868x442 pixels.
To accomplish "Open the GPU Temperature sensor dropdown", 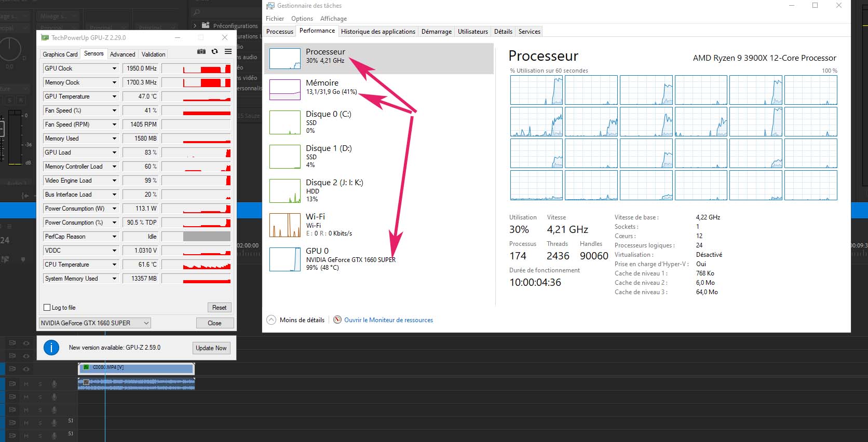I will 114,96.
